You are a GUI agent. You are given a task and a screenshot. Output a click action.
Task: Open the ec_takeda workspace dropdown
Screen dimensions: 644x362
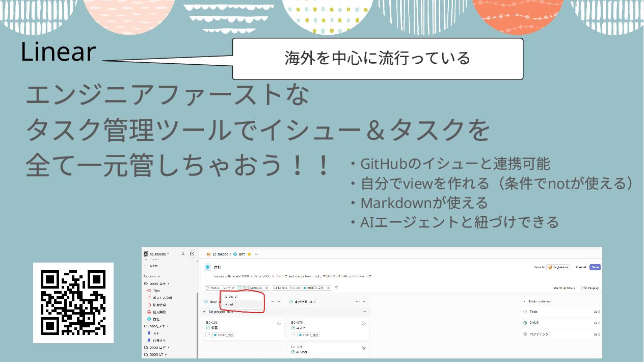click(156, 254)
